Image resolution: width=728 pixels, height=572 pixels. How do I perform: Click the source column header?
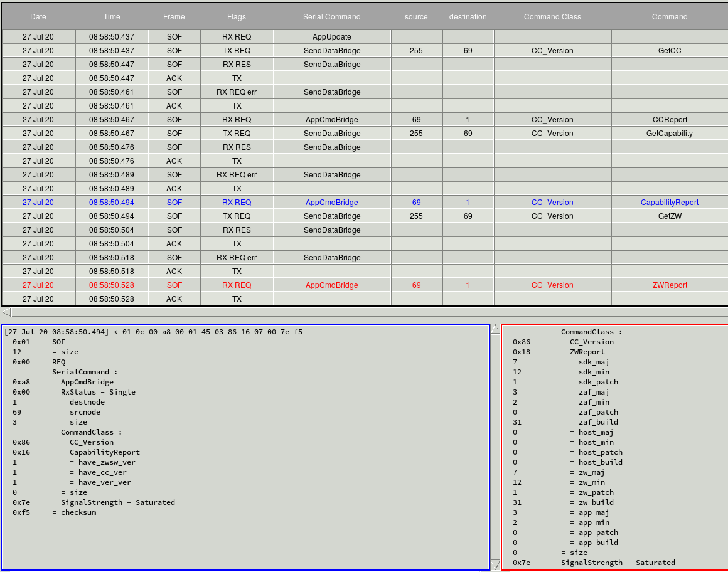pyautogui.click(x=416, y=17)
